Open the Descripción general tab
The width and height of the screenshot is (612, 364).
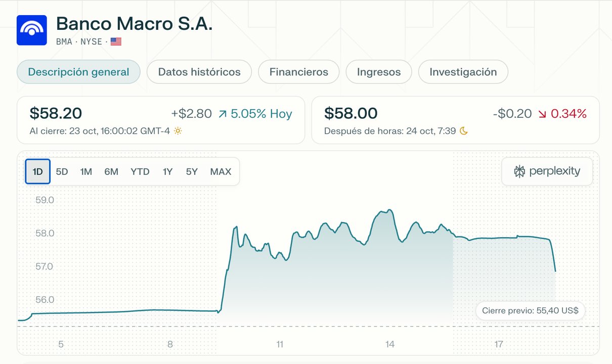(78, 72)
